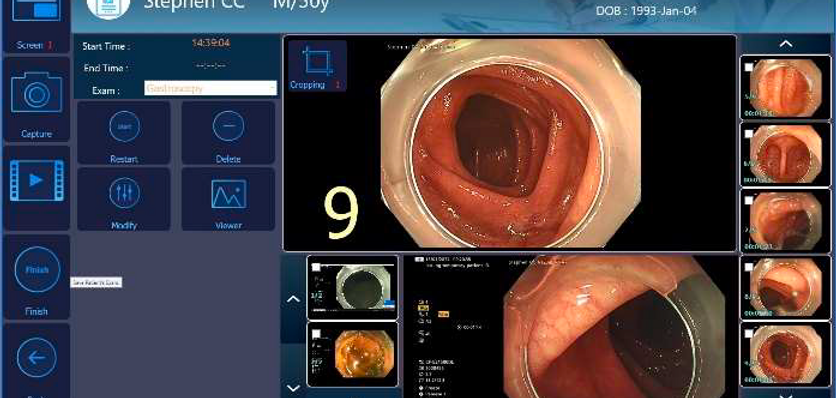This screenshot has width=836, height=398.
Task: Click the patient avatar icon beside the name
Action: (108, 7)
